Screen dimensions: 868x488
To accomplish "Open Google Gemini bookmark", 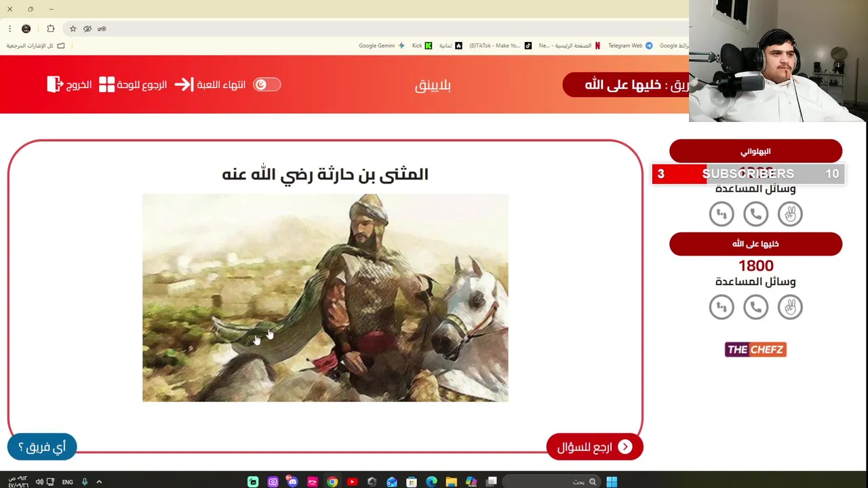I will click(382, 45).
